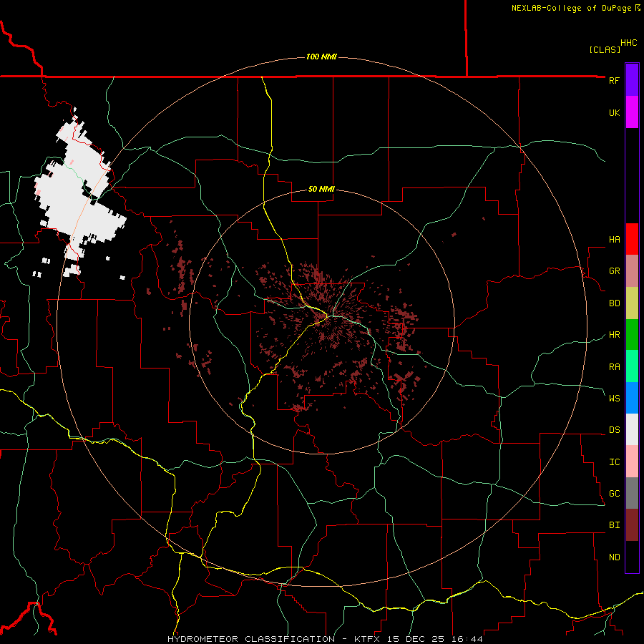This screenshot has width=644, height=644.
Task: Click the "ND" legend label
Action: 614,557
